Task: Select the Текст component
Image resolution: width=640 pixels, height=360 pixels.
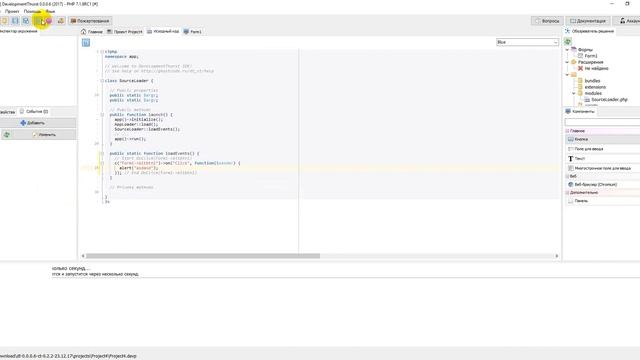Action: [602, 158]
